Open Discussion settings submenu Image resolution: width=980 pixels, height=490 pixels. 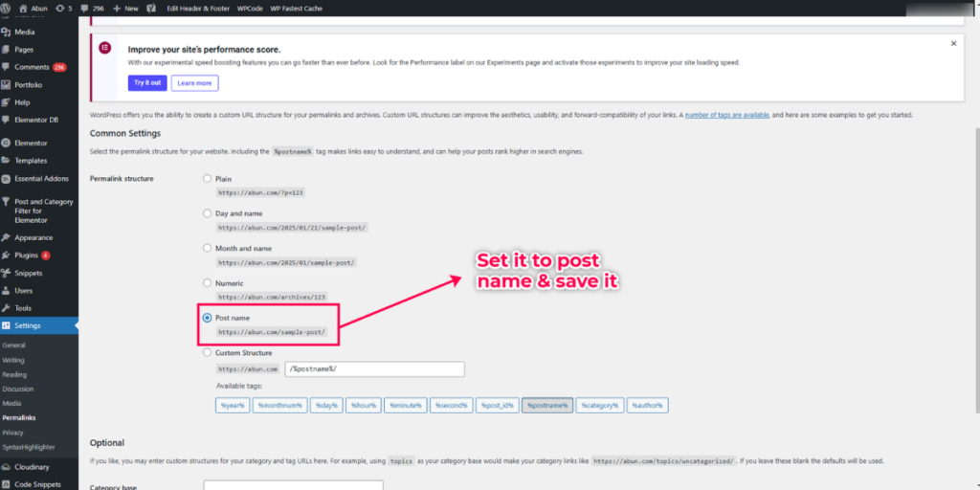17,389
